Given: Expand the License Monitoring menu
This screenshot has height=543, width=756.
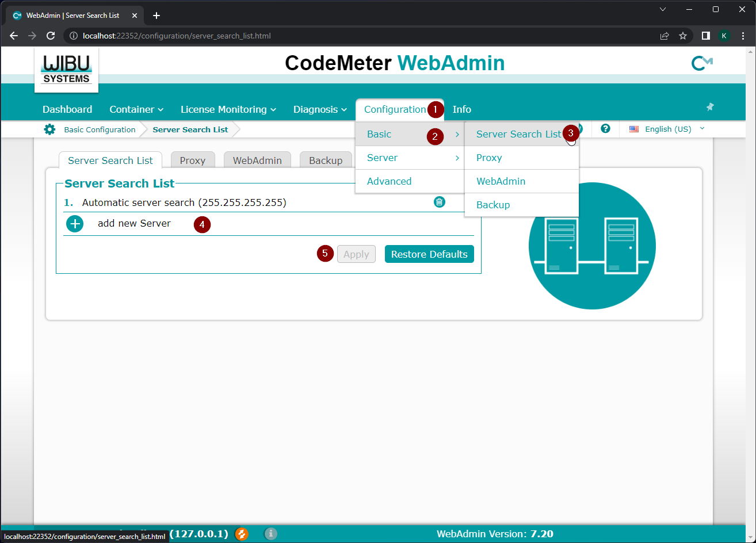Looking at the screenshot, I should tap(228, 109).
